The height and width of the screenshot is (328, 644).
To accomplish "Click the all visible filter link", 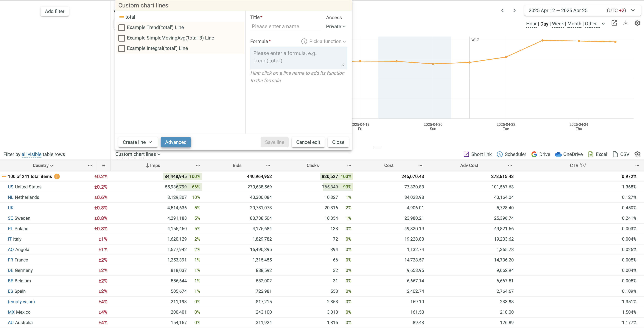I will tap(32, 154).
